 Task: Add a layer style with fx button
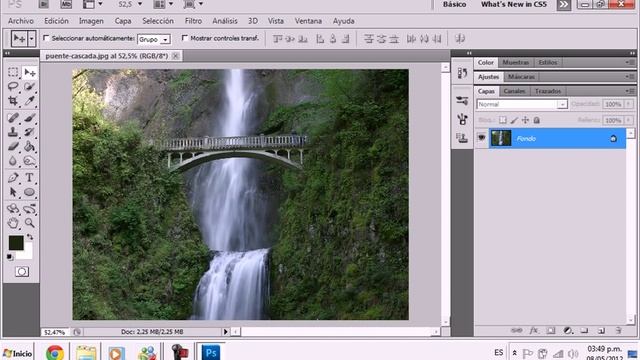point(533,331)
